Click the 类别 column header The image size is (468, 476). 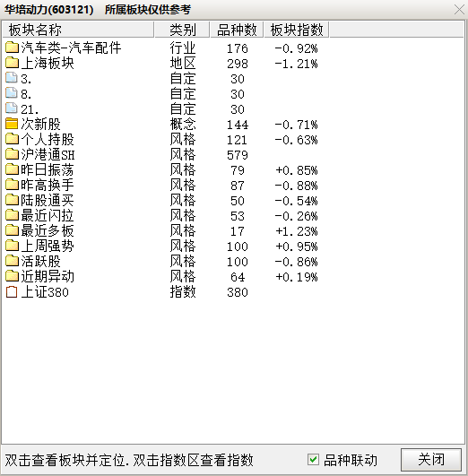point(182,30)
